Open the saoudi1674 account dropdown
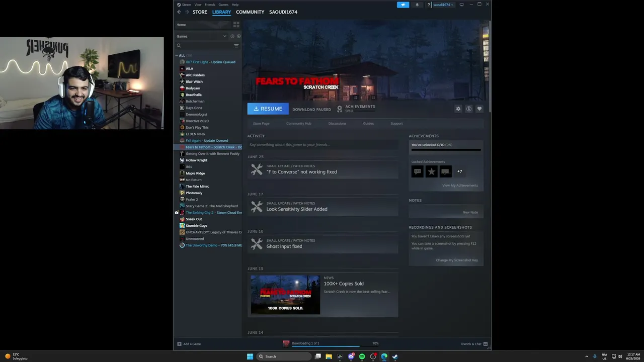644x362 pixels. [x=443, y=5]
